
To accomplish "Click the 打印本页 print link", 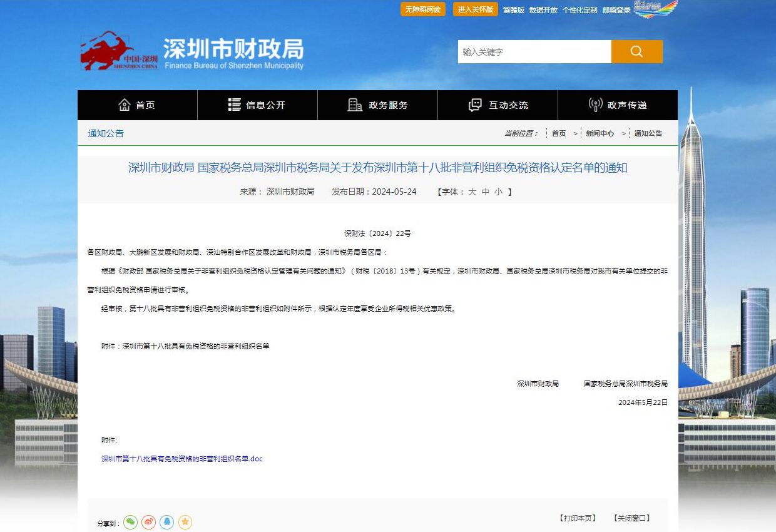I will [x=578, y=518].
